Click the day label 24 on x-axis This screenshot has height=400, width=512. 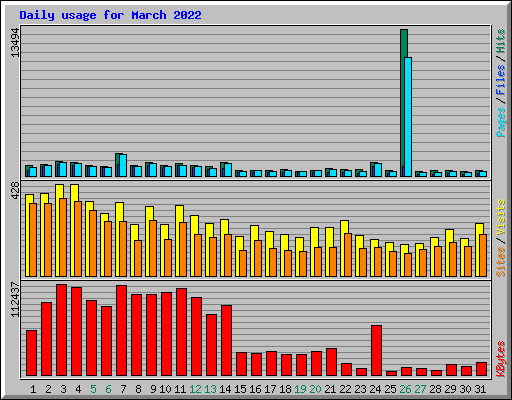coord(375,389)
